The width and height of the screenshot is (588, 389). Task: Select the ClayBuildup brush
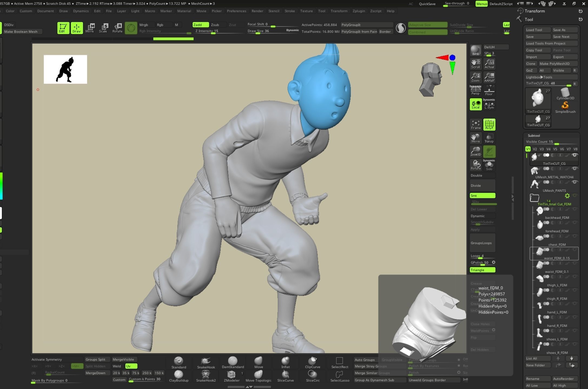point(179,376)
